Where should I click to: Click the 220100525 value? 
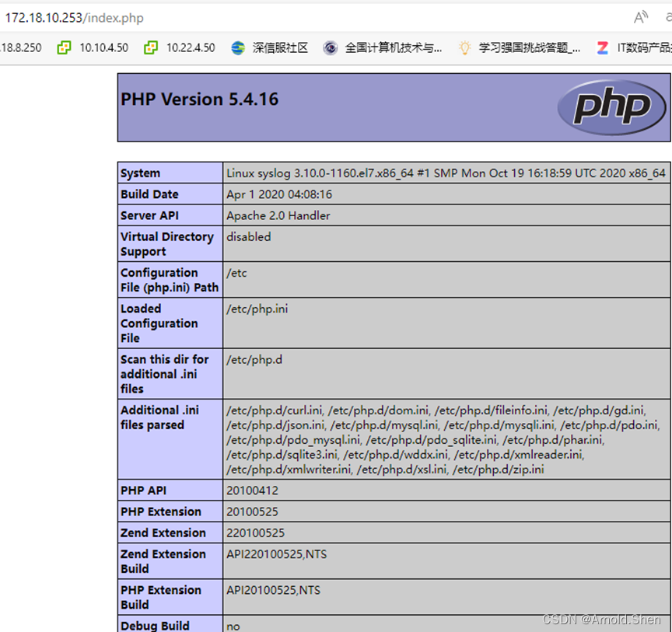pos(255,533)
